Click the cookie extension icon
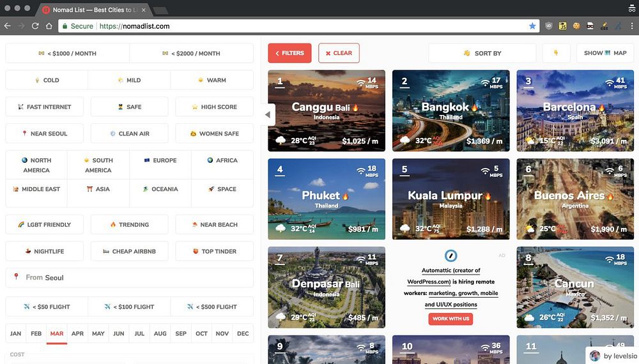Screen dimensions: 639x364 pyautogui.click(x=576, y=26)
